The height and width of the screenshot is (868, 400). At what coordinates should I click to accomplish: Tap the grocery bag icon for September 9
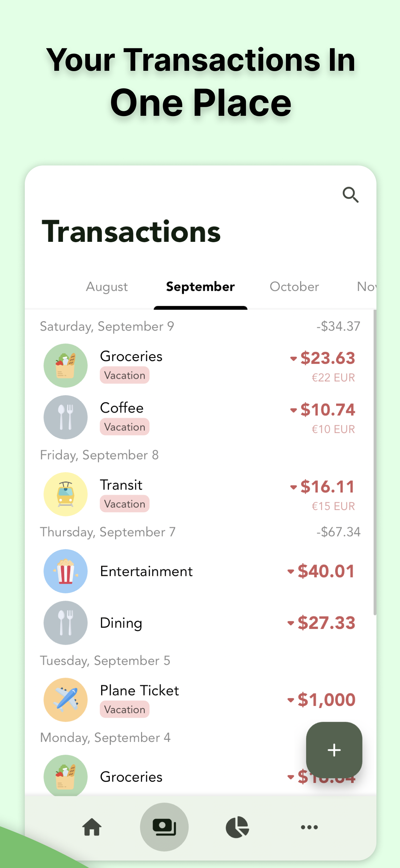66,366
